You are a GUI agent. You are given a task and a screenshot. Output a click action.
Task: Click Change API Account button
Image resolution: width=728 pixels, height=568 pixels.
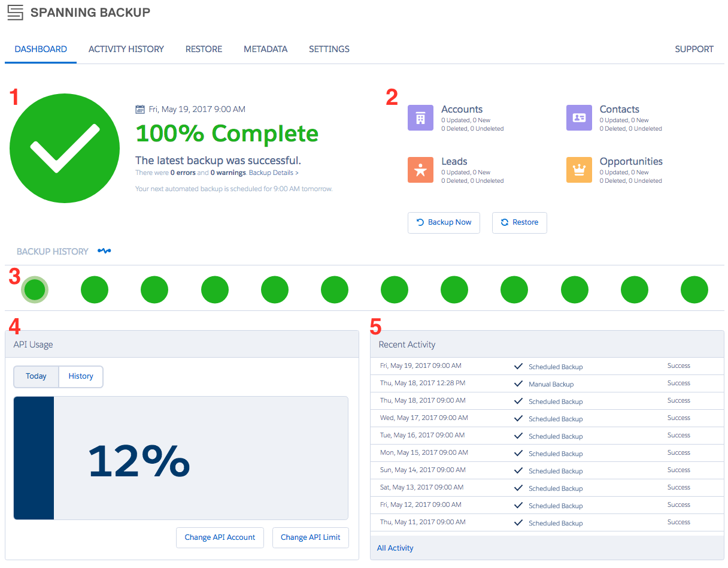(220, 537)
